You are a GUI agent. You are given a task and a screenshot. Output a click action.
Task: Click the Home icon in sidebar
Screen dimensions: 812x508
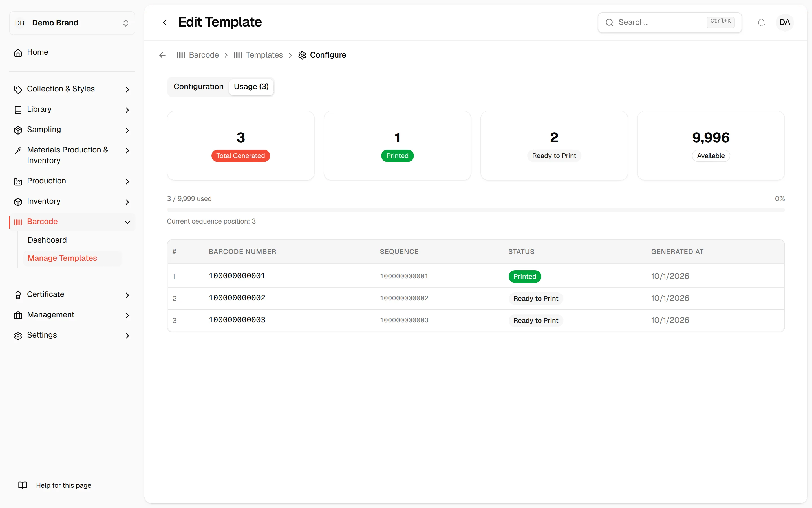[18, 52]
